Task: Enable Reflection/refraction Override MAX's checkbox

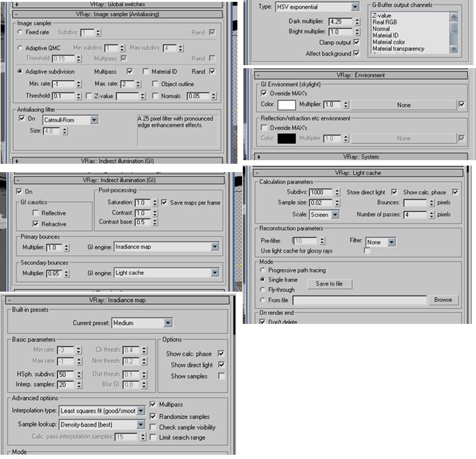Action: click(264, 127)
